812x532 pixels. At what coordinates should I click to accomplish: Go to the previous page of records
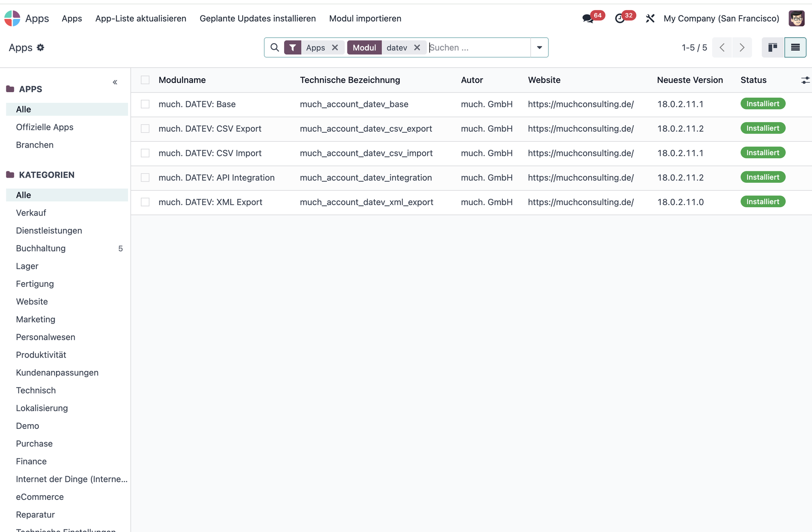722,47
